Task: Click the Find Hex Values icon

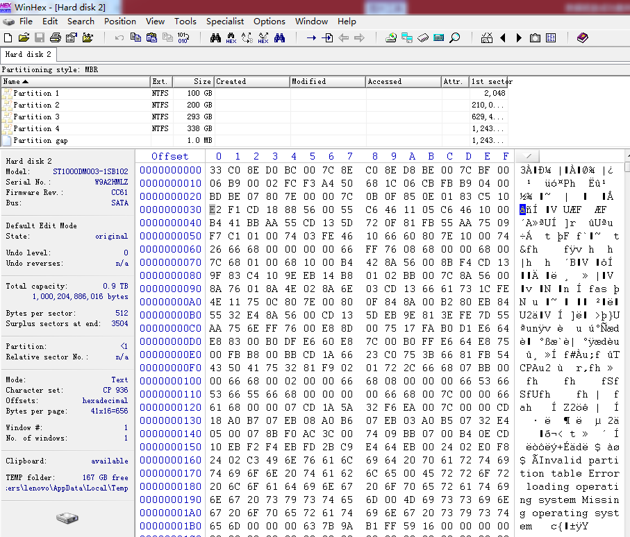Action: [x=231, y=38]
